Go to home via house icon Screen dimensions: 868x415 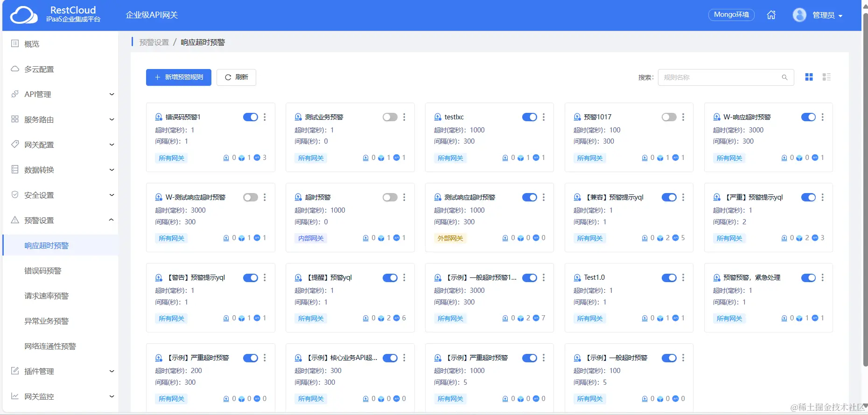click(x=771, y=15)
